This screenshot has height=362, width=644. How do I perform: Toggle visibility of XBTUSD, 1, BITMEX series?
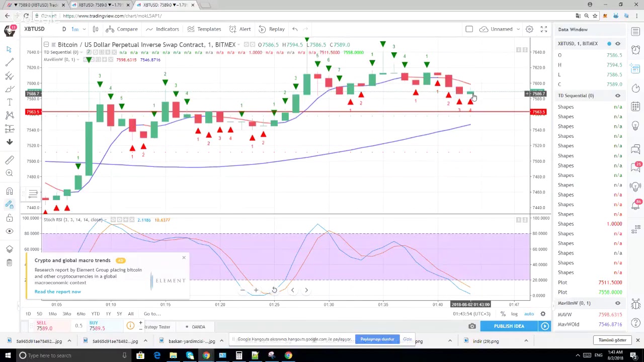tap(618, 44)
